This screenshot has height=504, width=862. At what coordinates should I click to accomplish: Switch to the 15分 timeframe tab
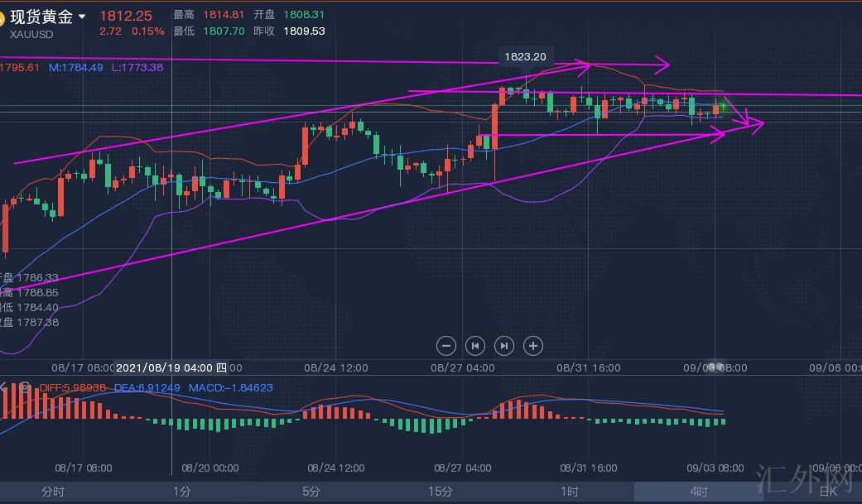441,492
